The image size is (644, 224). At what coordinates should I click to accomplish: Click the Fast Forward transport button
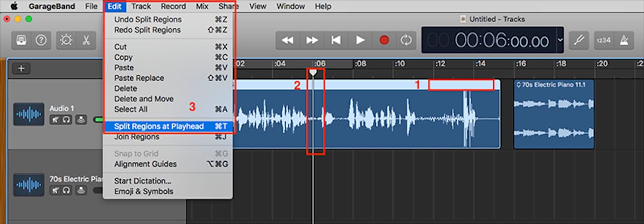point(312,40)
